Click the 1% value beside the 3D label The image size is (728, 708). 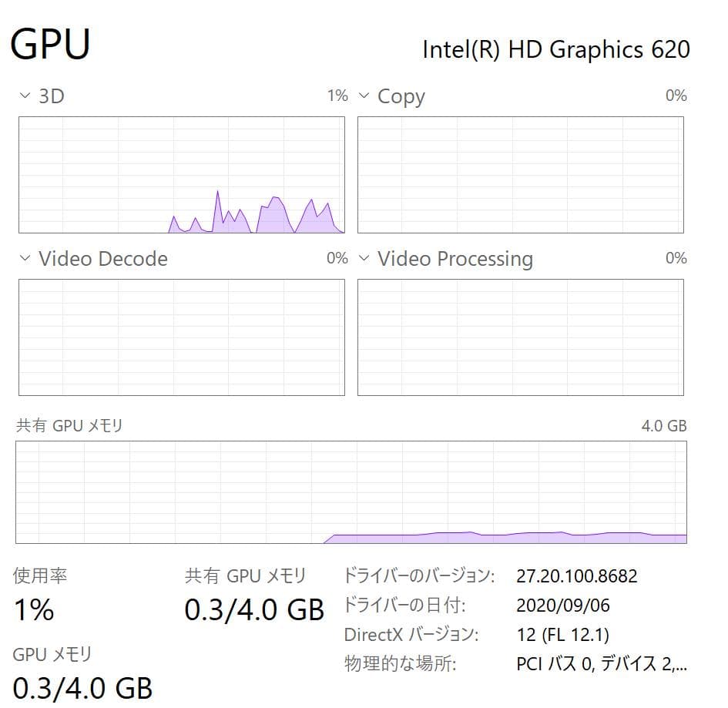click(337, 96)
